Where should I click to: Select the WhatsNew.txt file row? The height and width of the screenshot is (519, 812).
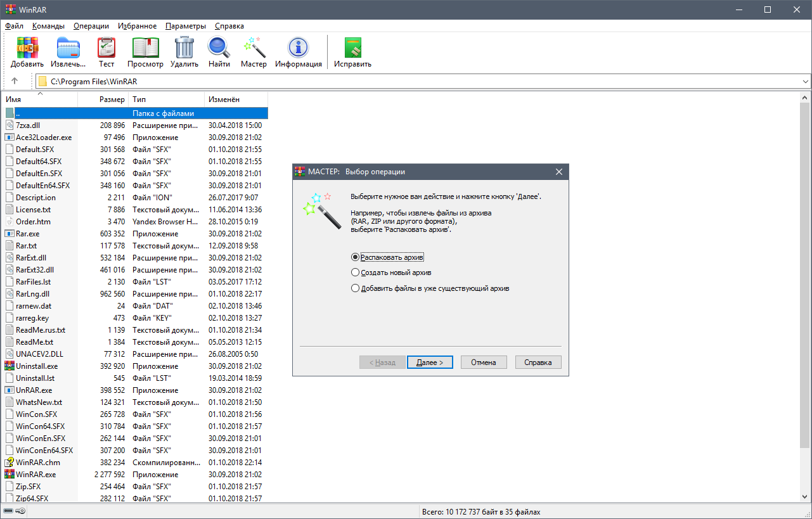(136, 402)
